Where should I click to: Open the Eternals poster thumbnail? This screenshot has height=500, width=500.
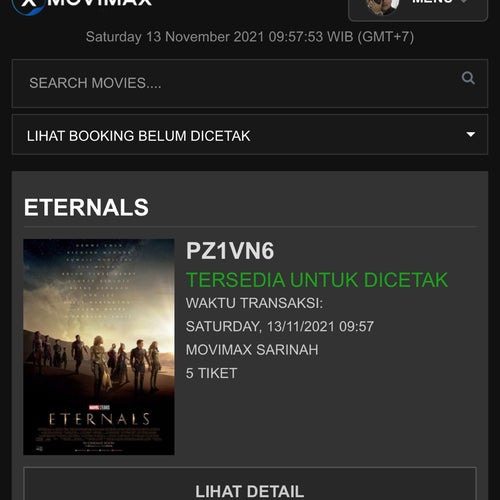[99, 347]
